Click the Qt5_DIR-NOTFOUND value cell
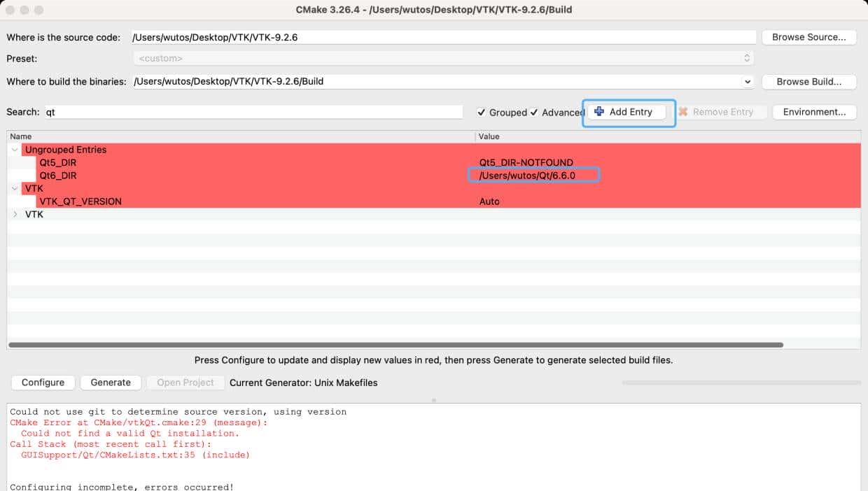This screenshot has width=868, height=491. 526,163
